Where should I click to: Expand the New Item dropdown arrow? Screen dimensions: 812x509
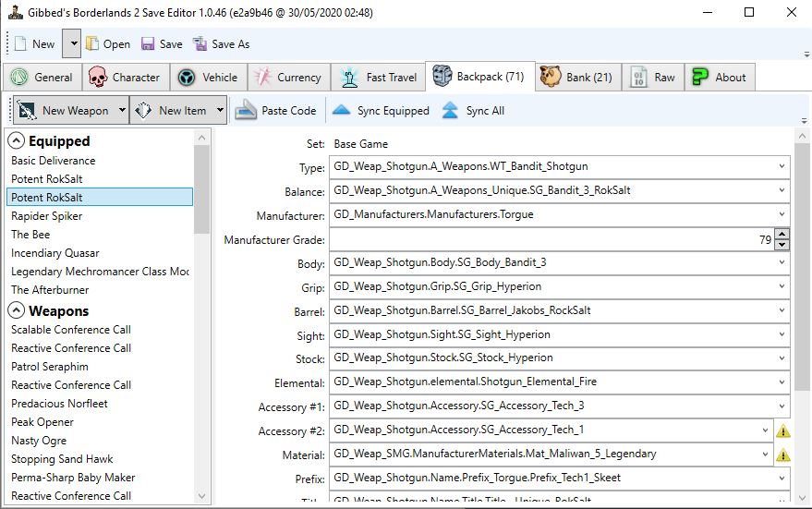pyautogui.click(x=220, y=110)
